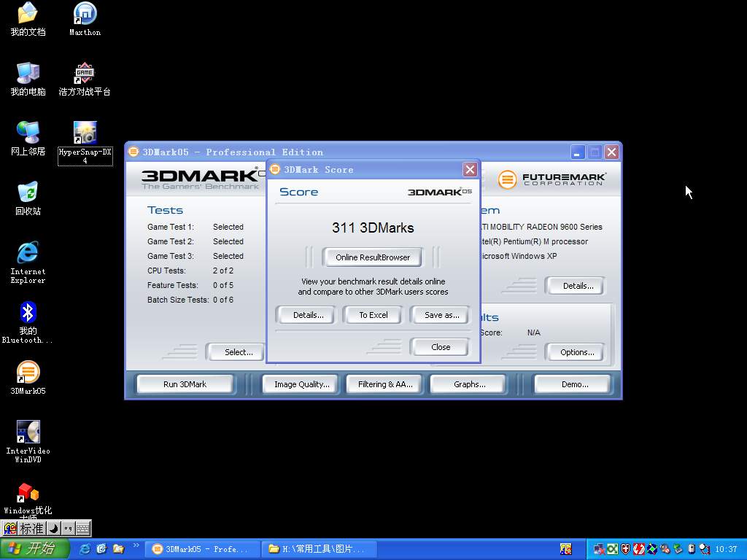747x560 pixels.
Task: Select the 3DMark05 desktop shortcut
Action: [x=28, y=378]
